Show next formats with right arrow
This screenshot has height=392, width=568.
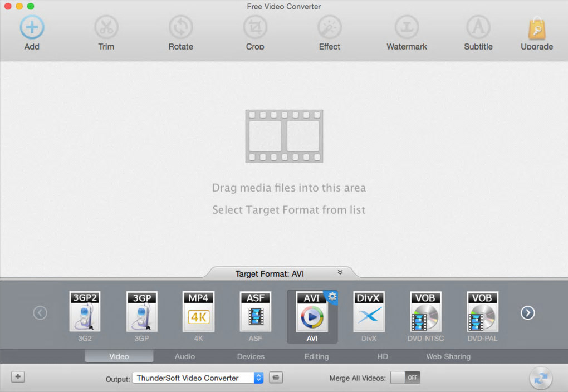[528, 313]
